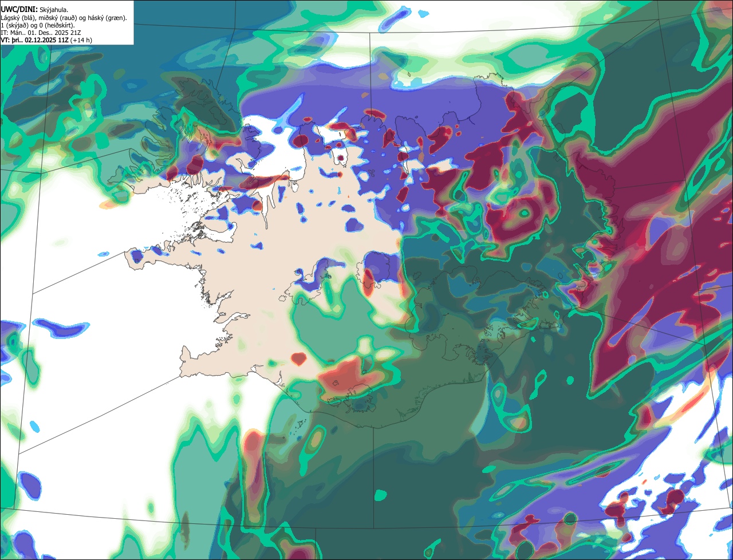Click the '1 (skýjað)' legend text
733x560 pixels.
coord(14,26)
